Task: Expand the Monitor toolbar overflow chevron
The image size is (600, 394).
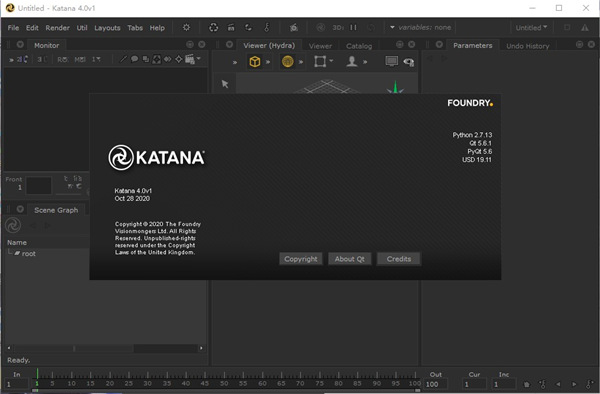Action: (x=11, y=60)
